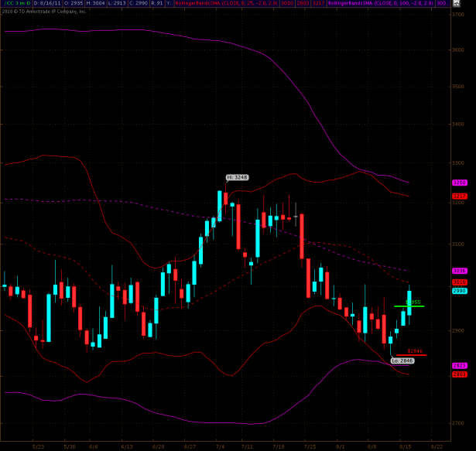The height and width of the screenshot is (451, 476).
Task: Click the cyan 2990 last price tag
Action: point(458,291)
